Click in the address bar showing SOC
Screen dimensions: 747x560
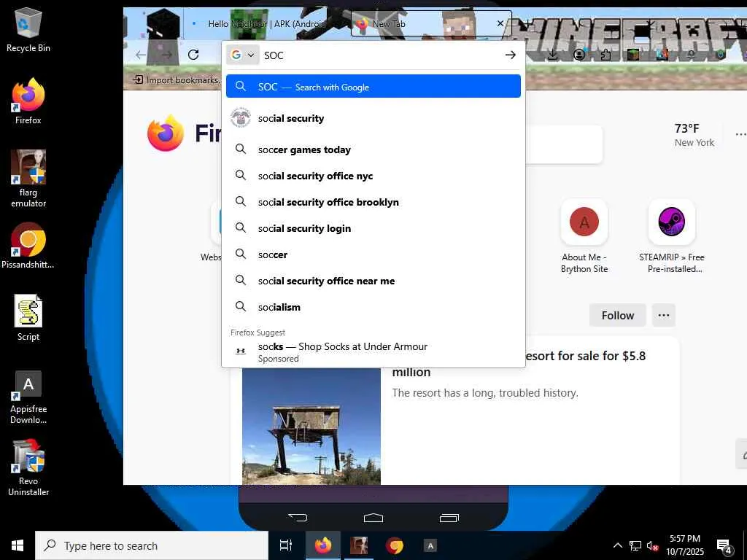[x=381, y=55]
